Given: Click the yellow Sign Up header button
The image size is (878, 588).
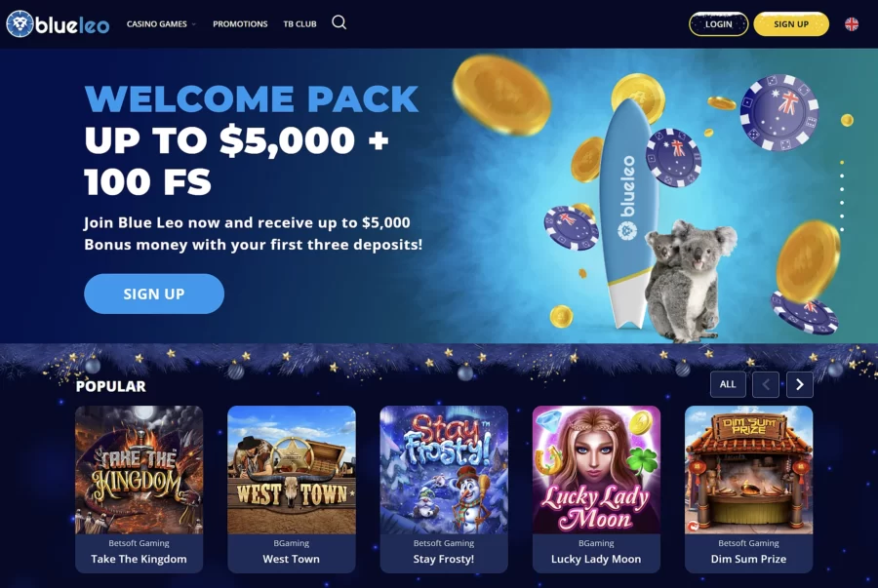Looking at the screenshot, I should [791, 24].
